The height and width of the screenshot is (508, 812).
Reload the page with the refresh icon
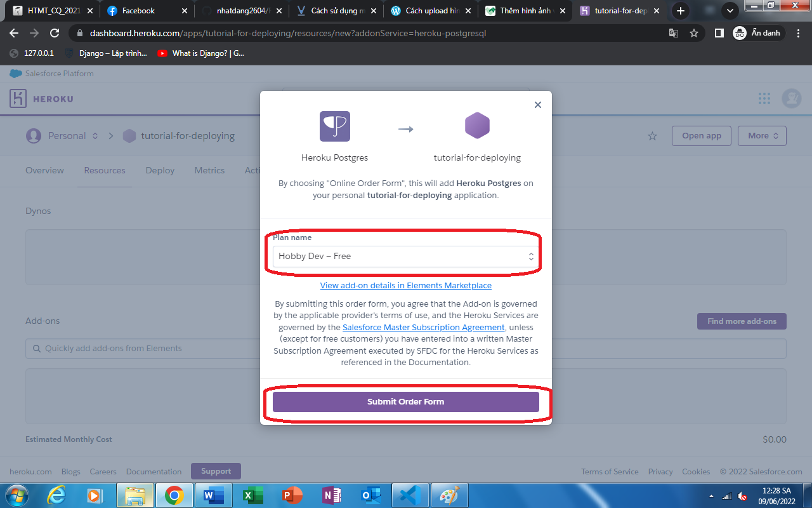pos(55,33)
